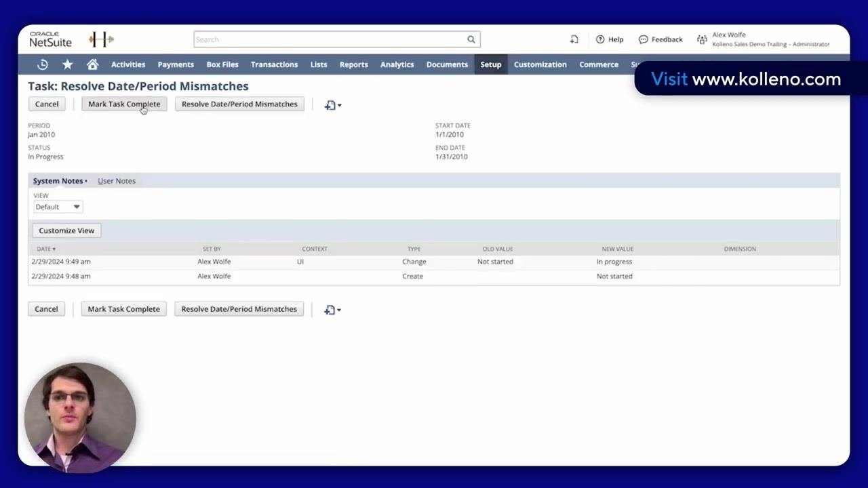868x488 pixels.
Task: Click Resolve Date/Period Mismatches above the Period field
Action: 239,104
